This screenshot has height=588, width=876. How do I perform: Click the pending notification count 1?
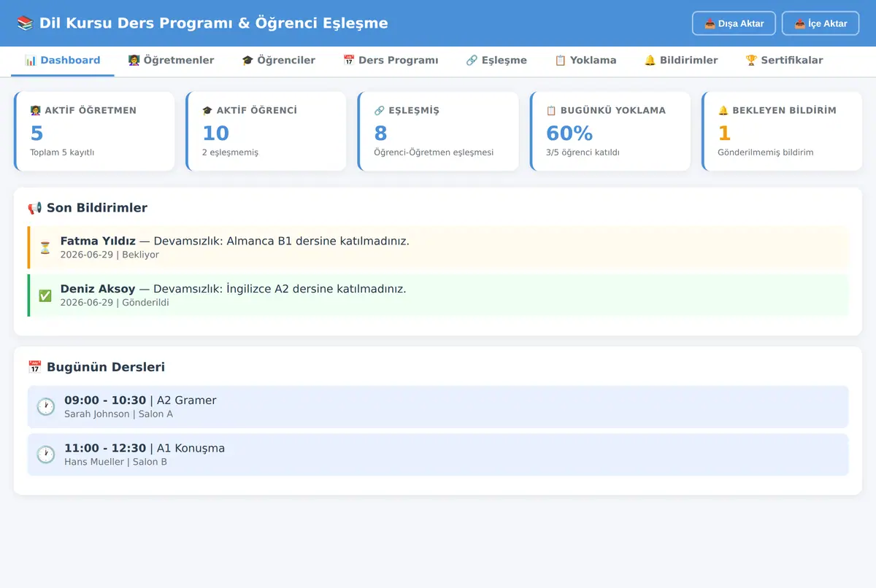pyautogui.click(x=724, y=133)
